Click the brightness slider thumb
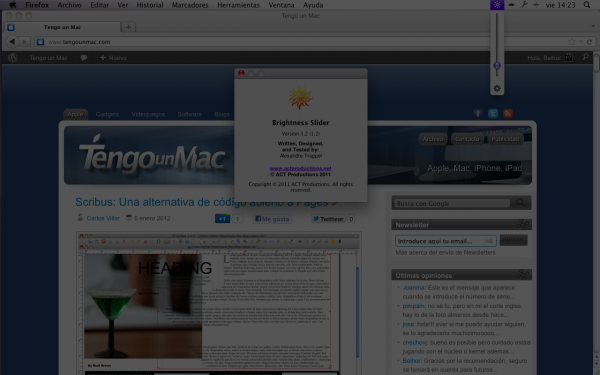Image resolution: width=600 pixels, height=375 pixels. coord(497,65)
